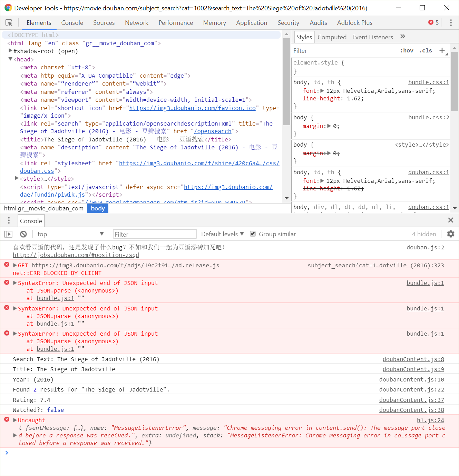Open the top execution context dropdown
459x476 pixels.
(x=70, y=234)
